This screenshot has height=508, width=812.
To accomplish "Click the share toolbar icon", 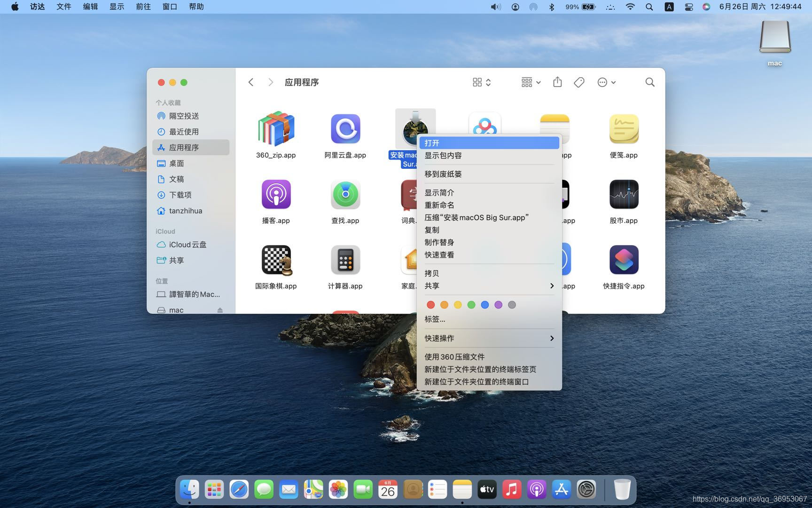I will (x=557, y=82).
